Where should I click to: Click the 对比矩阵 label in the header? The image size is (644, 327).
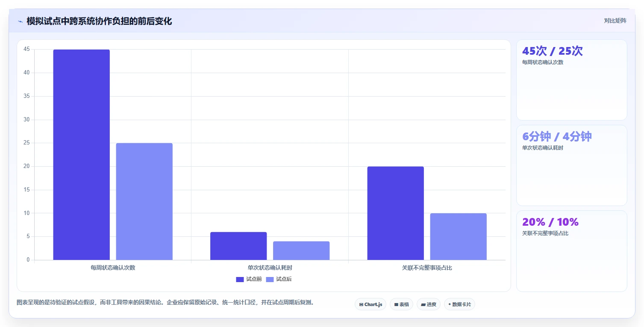point(615,21)
